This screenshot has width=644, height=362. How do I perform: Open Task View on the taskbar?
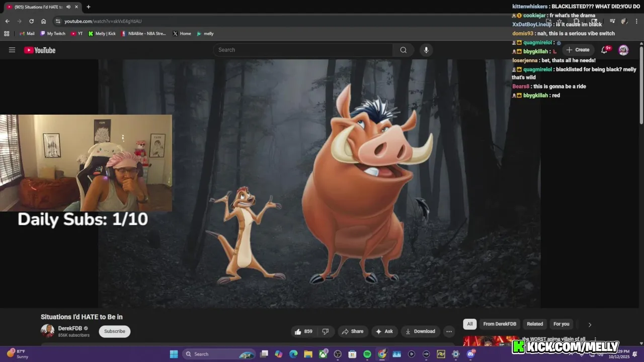(264, 354)
